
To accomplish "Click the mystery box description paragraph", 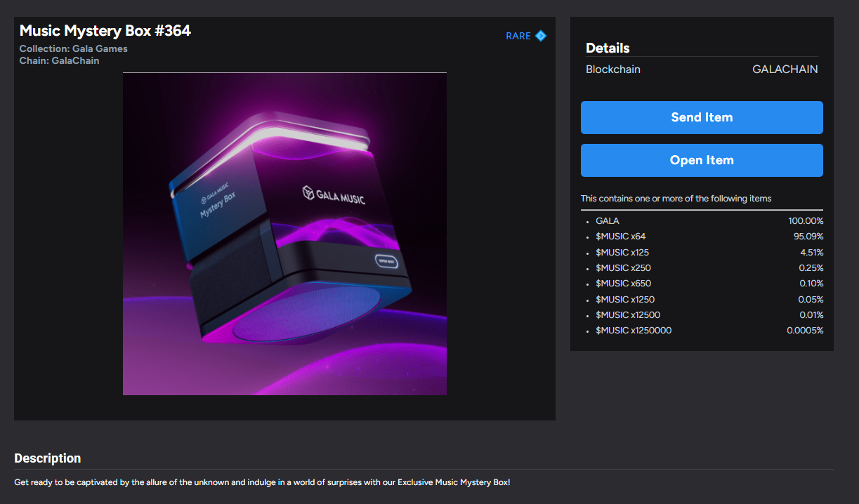I will click(263, 483).
